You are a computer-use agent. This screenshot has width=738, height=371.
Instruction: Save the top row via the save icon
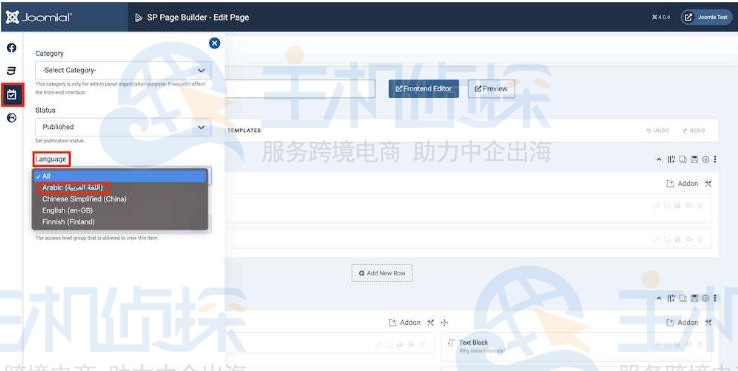pos(694,160)
